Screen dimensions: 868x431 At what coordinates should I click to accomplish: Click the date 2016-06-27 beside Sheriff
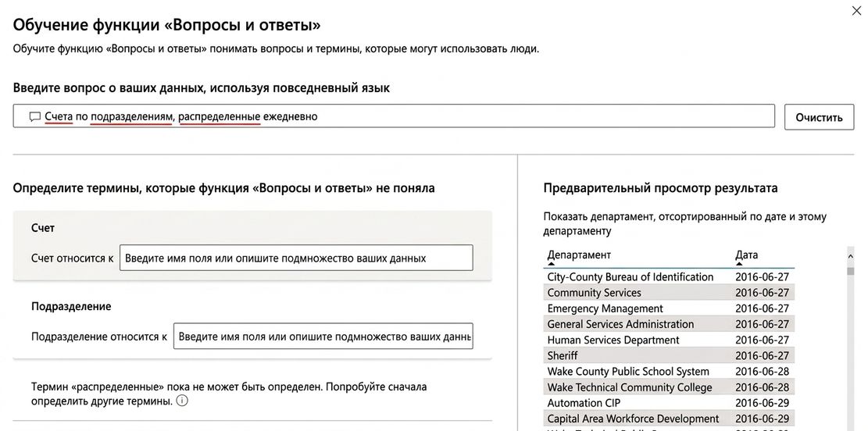(x=763, y=356)
